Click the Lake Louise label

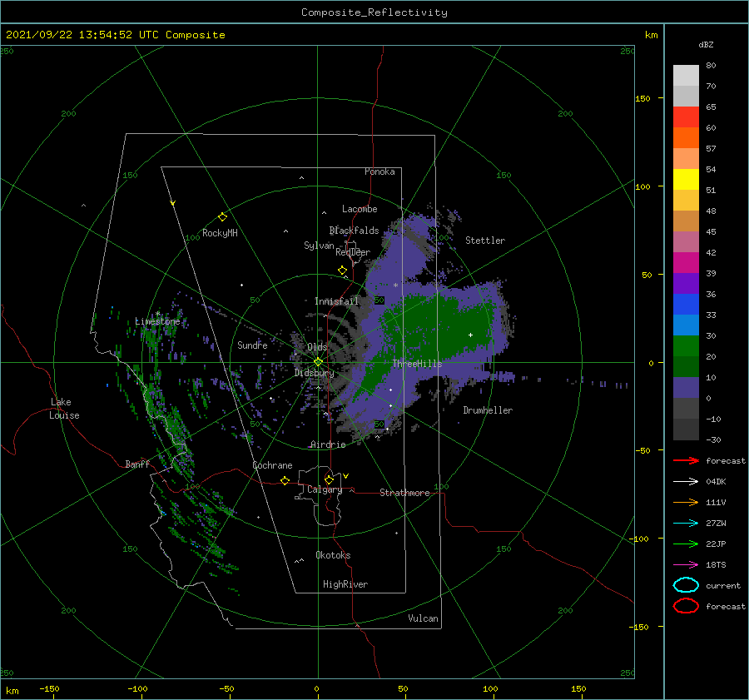pyautogui.click(x=64, y=409)
